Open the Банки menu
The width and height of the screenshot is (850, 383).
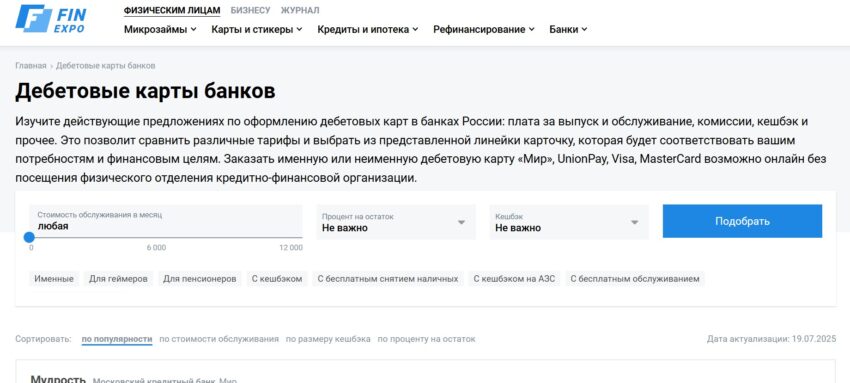point(568,29)
